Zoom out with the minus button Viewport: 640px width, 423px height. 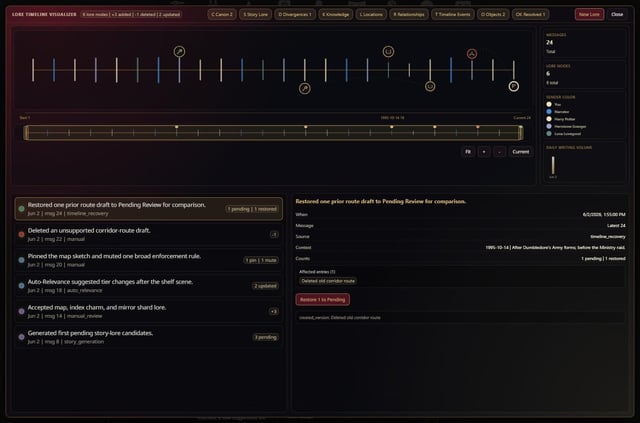[500, 151]
